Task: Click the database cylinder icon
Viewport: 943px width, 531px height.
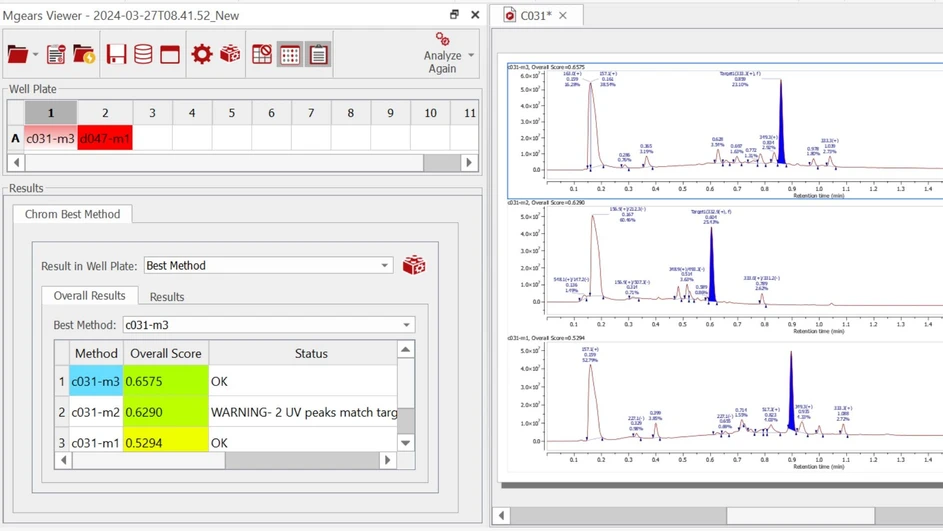Action: point(143,54)
